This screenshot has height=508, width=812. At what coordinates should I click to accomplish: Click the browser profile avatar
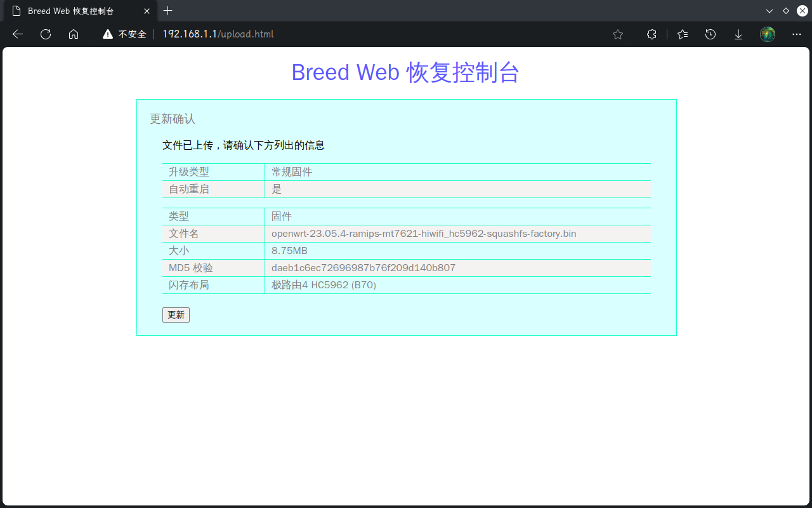coord(767,34)
